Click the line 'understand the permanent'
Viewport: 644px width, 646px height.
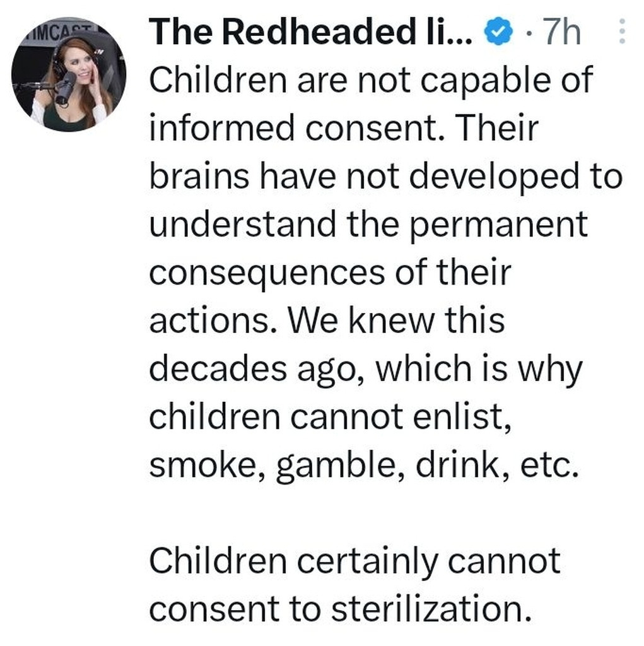pyautogui.click(x=368, y=225)
